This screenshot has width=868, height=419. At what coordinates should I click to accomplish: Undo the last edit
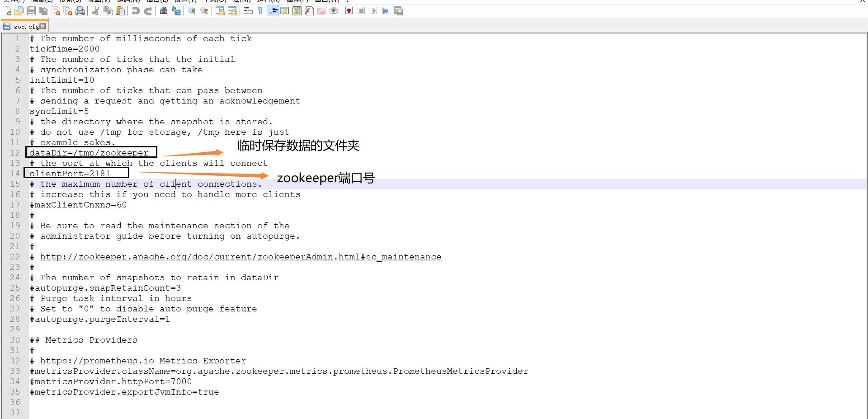(x=136, y=11)
